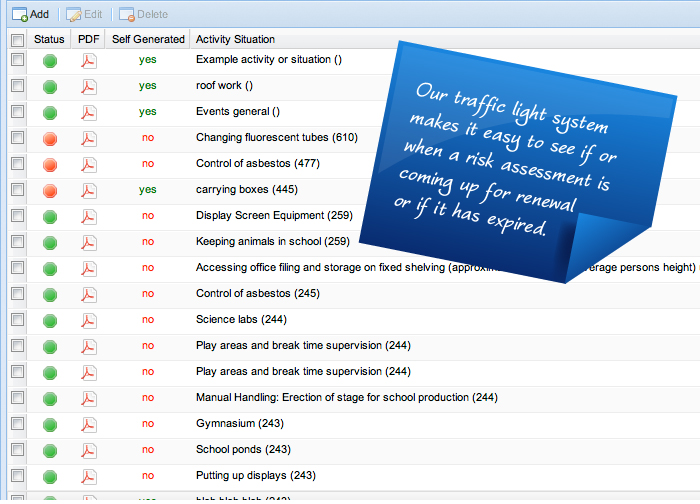Select 'Manual Handling: Erection of stage' entry
This screenshot has height=504, width=700.
point(346,397)
